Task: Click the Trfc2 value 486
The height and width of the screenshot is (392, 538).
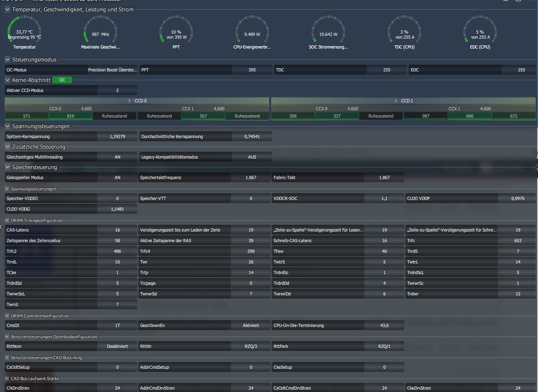Action: tap(117, 251)
